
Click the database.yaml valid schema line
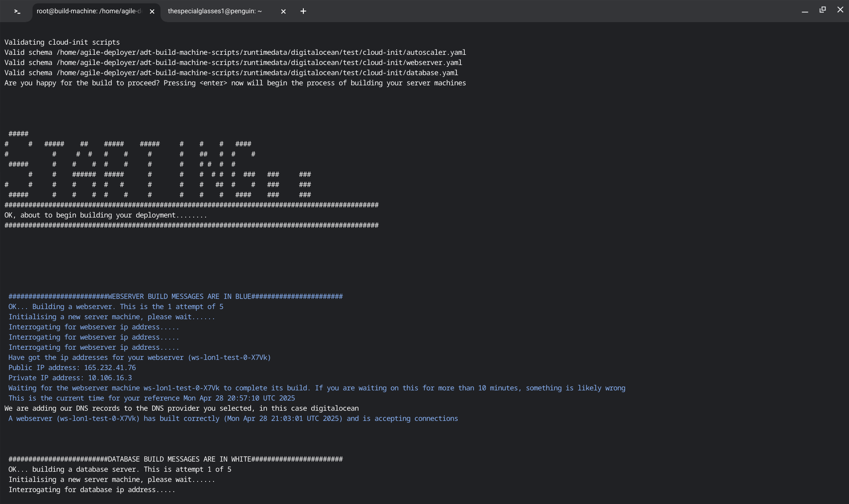point(231,73)
